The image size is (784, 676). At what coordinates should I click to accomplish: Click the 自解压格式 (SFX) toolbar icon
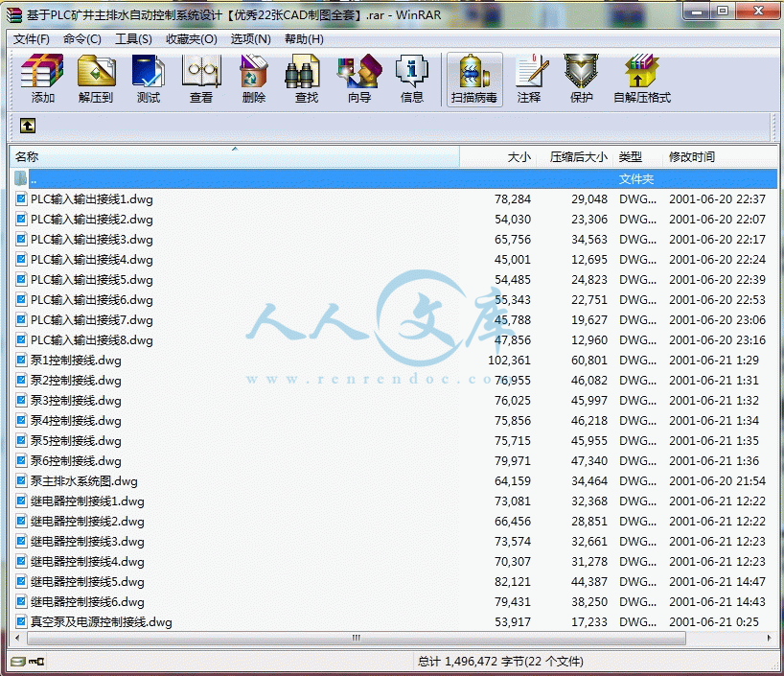[x=642, y=79]
